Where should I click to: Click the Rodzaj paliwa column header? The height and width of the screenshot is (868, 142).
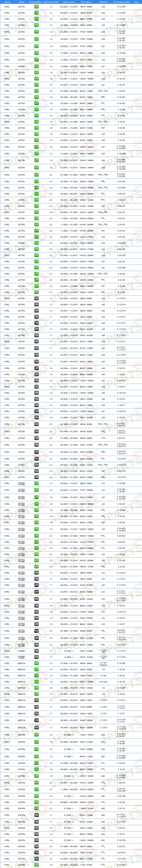coord(36,2)
